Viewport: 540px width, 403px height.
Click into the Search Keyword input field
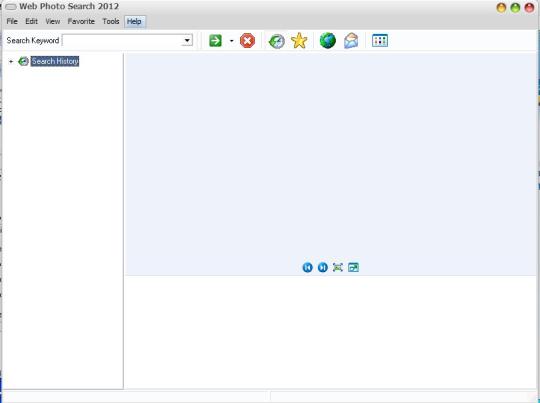click(122, 40)
